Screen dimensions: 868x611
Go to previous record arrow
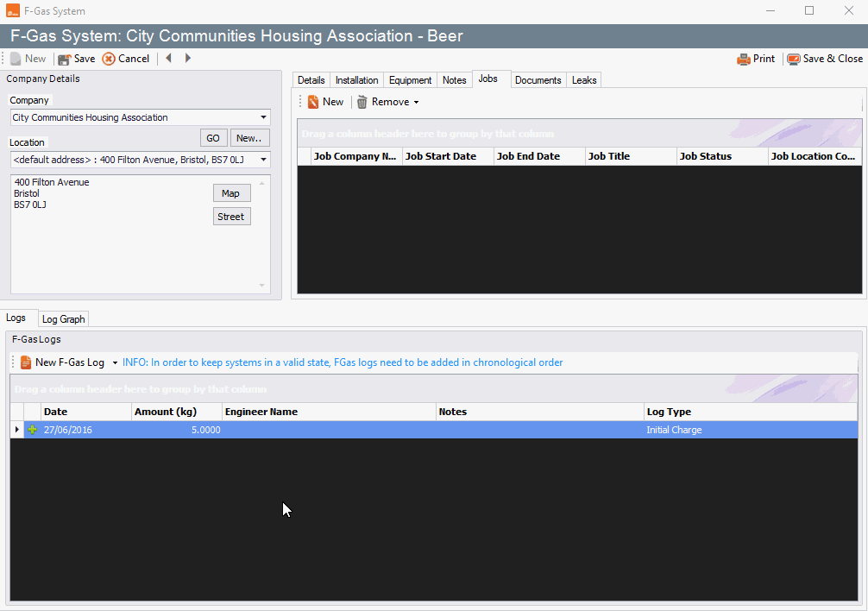pyautogui.click(x=168, y=59)
